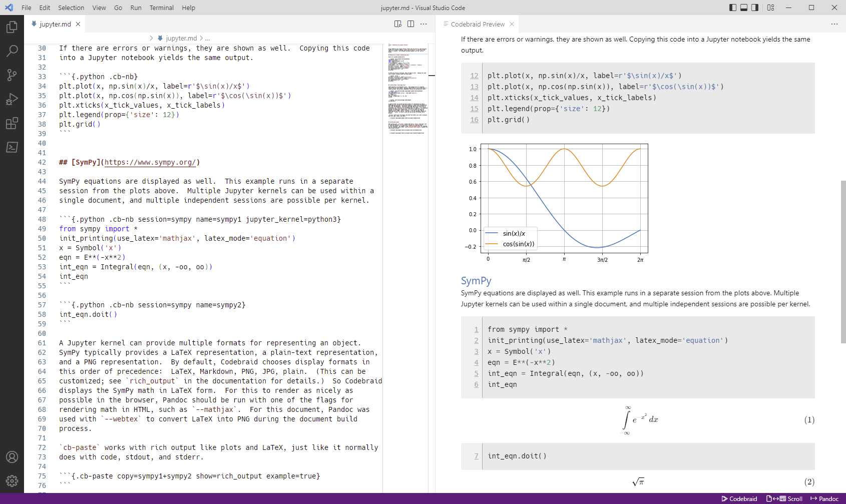This screenshot has height=504, width=846.
Task: Toggle the bottom panel layout icon
Action: tap(744, 8)
